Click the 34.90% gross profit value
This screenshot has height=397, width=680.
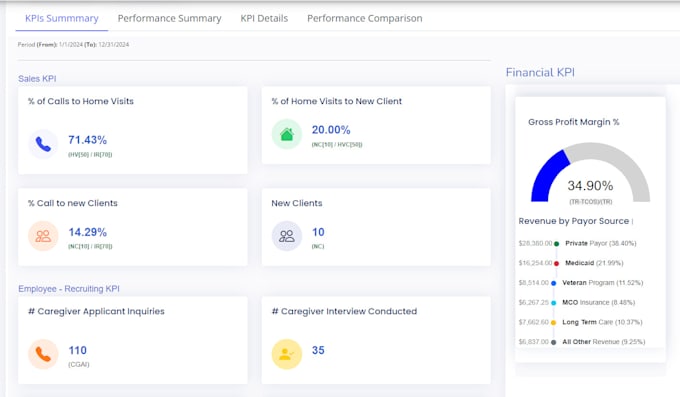coord(590,186)
